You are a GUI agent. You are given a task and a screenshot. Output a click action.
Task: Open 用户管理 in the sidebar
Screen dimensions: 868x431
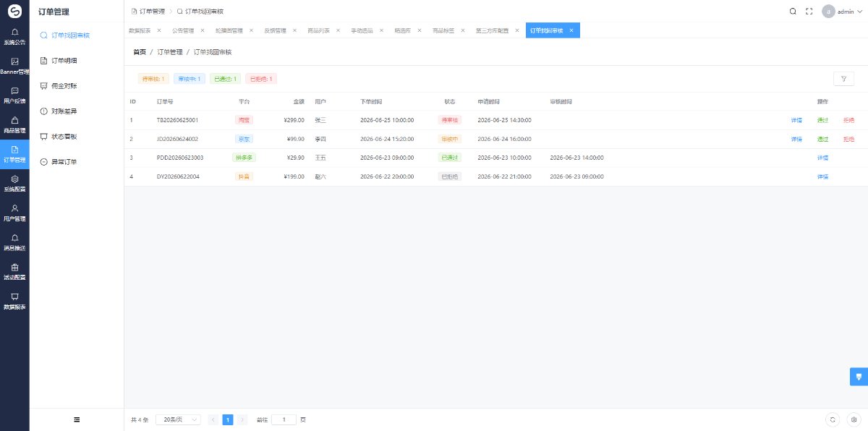tap(14, 213)
